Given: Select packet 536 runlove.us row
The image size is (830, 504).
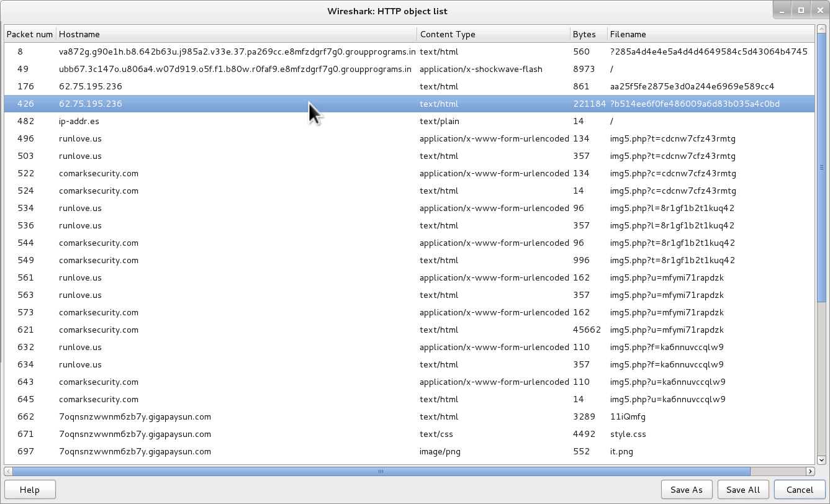Looking at the screenshot, I should click(409, 225).
